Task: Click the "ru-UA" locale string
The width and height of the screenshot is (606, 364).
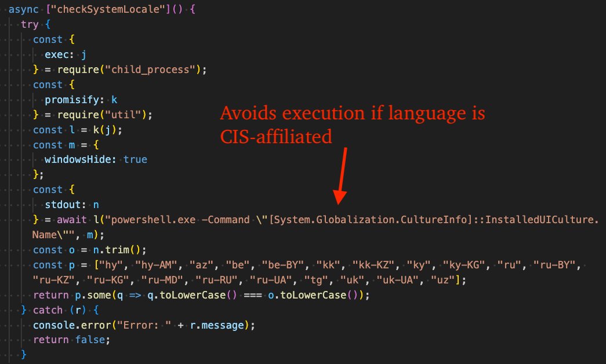Action: coord(271,280)
